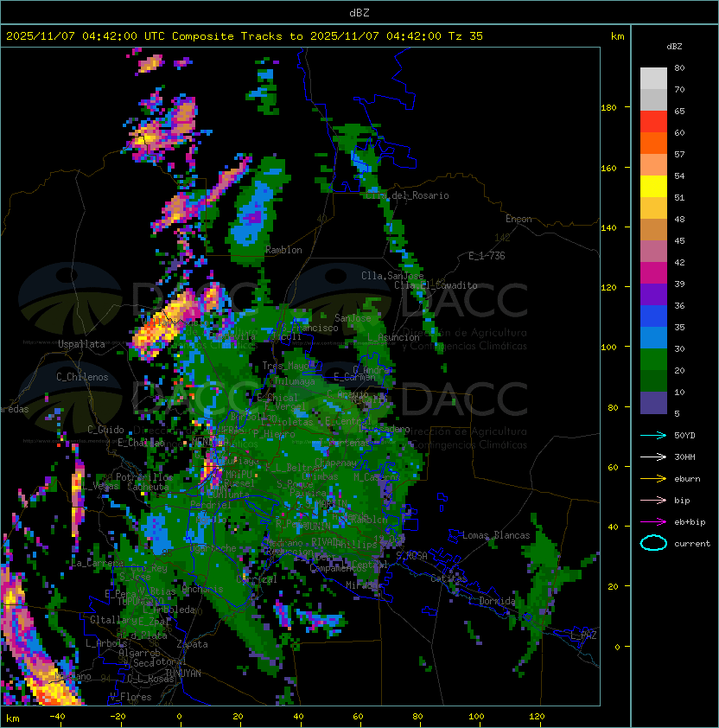Click the '180' tick on the vertical km axis
Image resolution: width=719 pixels, height=728 pixels.
608,108
